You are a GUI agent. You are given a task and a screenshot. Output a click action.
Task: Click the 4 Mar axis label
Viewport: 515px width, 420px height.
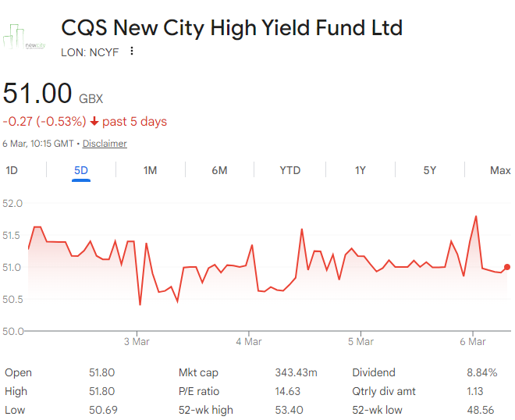tap(249, 342)
